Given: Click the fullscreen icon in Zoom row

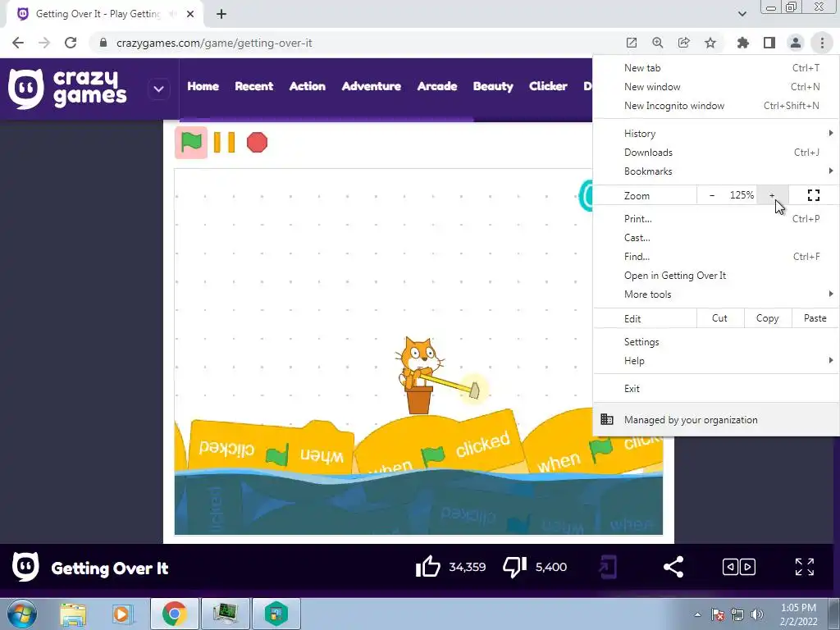Looking at the screenshot, I should tap(814, 195).
